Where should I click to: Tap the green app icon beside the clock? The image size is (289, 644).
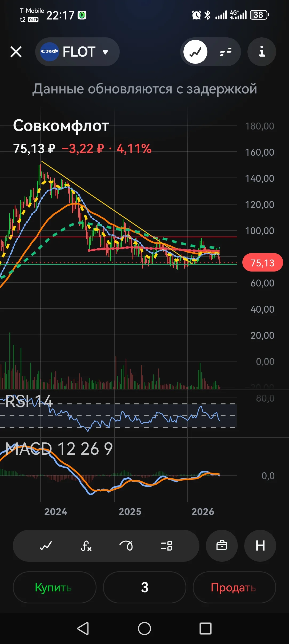82,15
